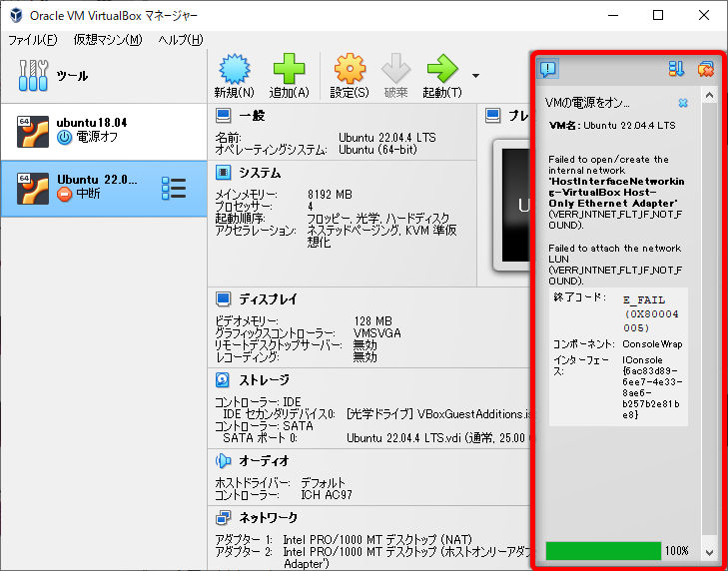
Task: Click the 128 MB video memory value
Action: click(x=372, y=321)
